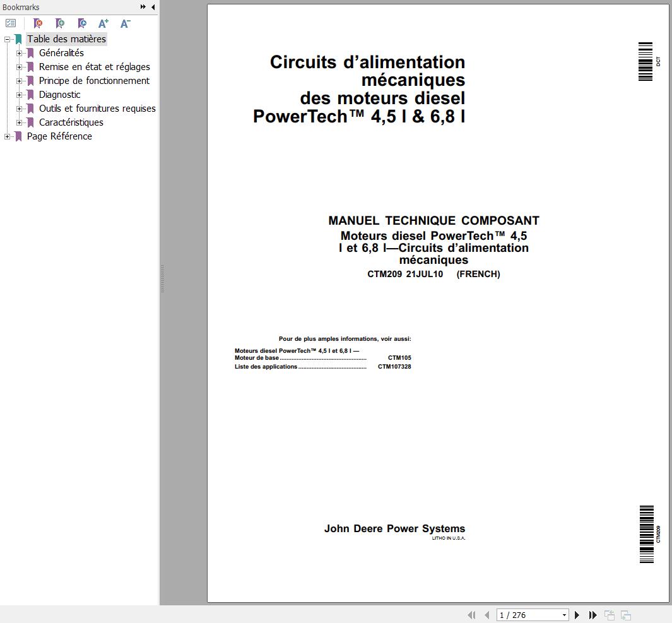Open the Généralités bookmark

coord(61,53)
